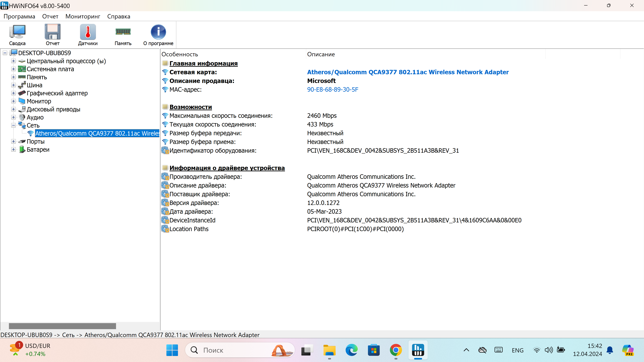Open the Программа menu
The height and width of the screenshot is (362, 644).
(x=19, y=16)
